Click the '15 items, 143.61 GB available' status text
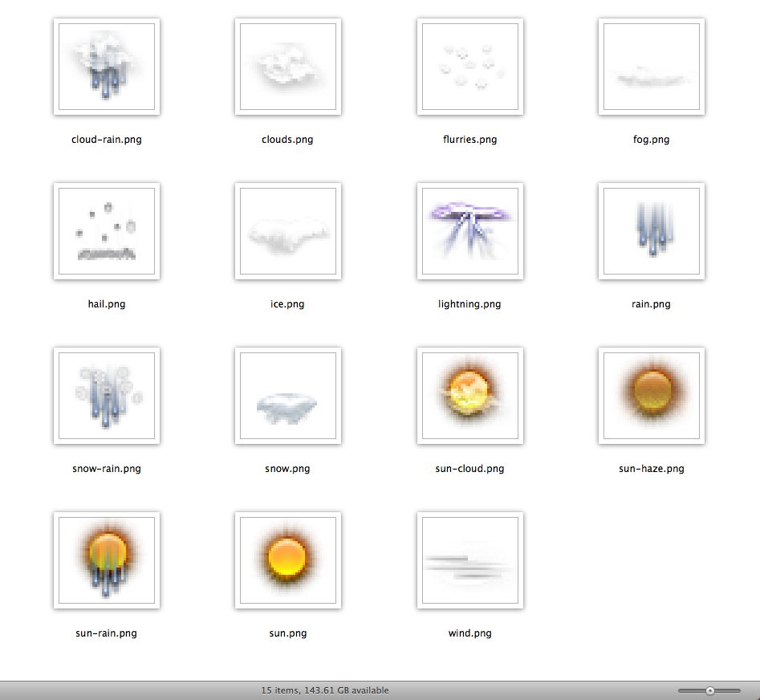This screenshot has height=700, width=760. (x=325, y=690)
